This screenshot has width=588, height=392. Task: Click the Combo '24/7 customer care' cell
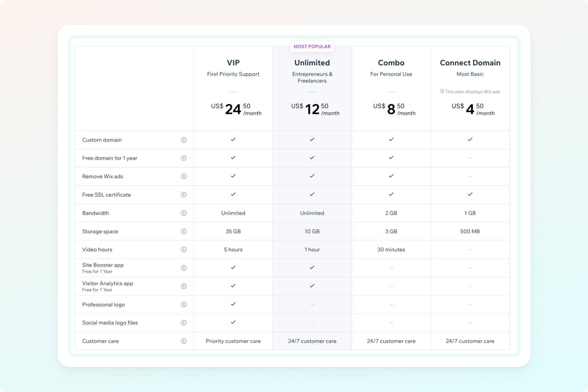(391, 341)
